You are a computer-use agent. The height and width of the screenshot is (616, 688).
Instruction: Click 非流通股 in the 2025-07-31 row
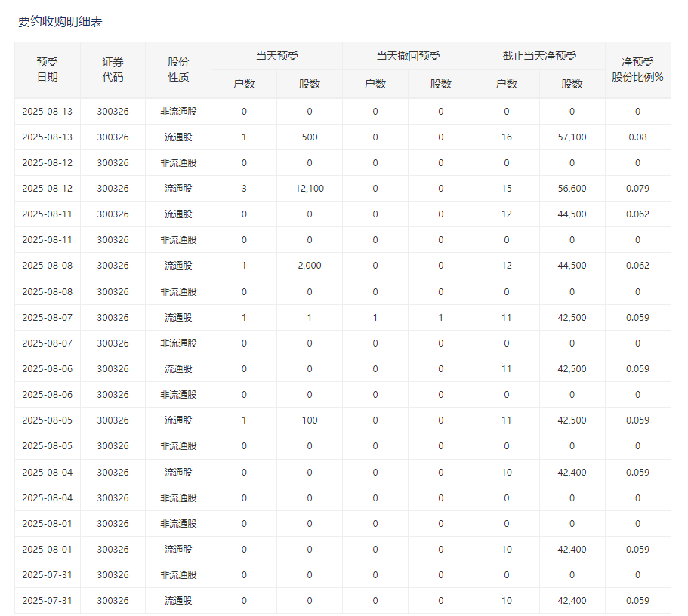[178, 575]
